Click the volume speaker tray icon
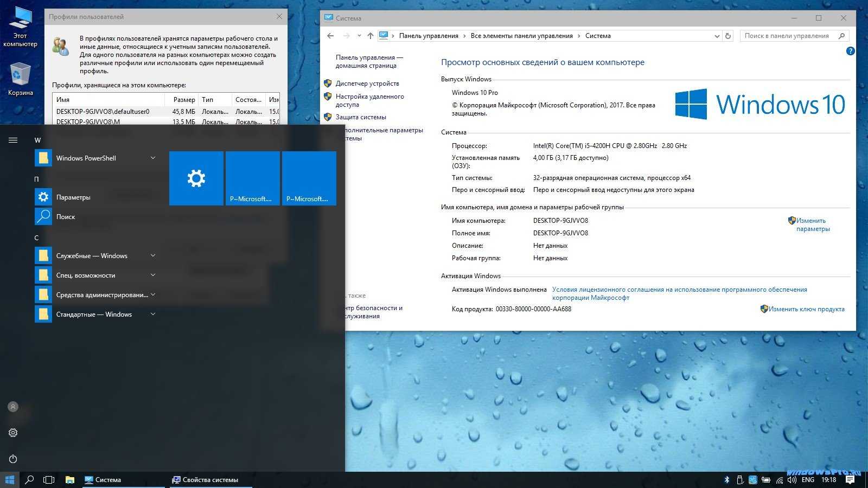The image size is (868, 488). tap(792, 480)
